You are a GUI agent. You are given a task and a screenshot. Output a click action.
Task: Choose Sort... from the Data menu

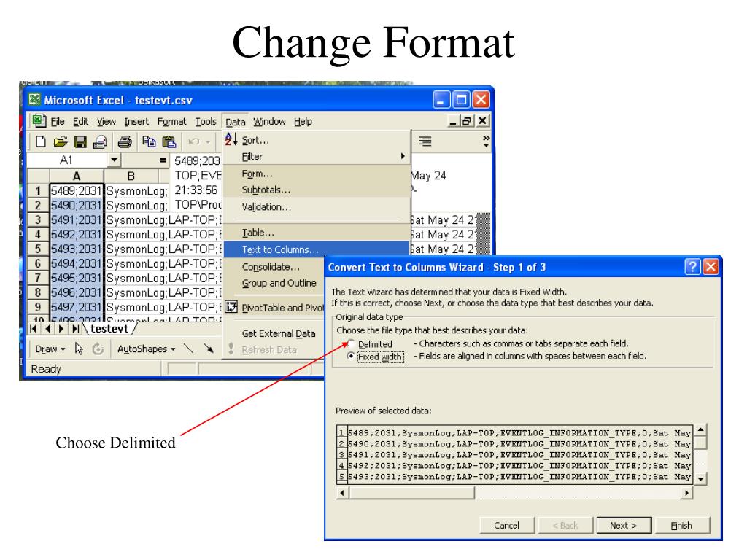pyautogui.click(x=317, y=140)
